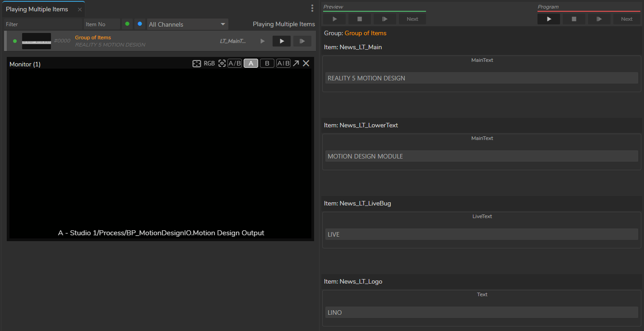Open the three-dot options menu
The height and width of the screenshot is (331, 644).
[x=312, y=8]
